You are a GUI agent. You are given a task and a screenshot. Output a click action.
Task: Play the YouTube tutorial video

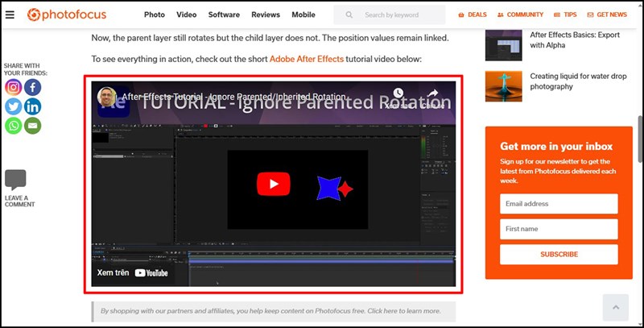(274, 184)
